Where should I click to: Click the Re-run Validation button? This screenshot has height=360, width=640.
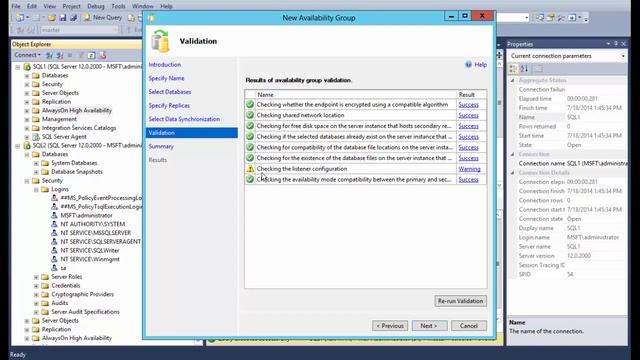pyautogui.click(x=460, y=301)
